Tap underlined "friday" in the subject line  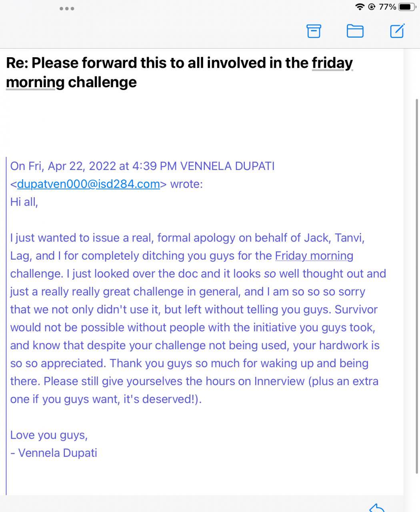[332, 63]
